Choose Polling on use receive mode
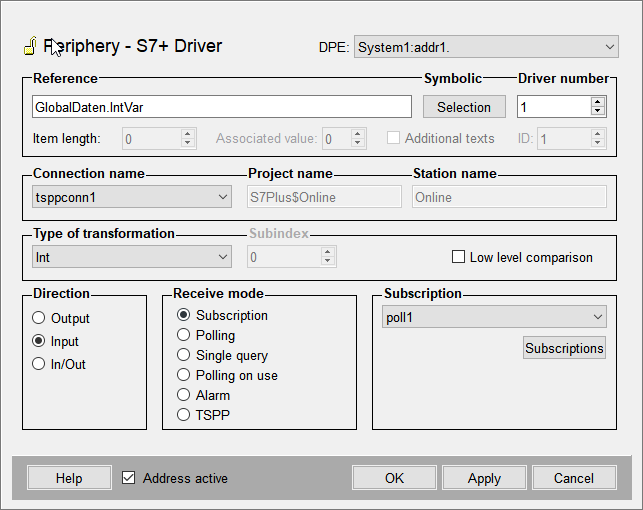Image resolution: width=643 pixels, height=510 pixels. pyautogui.click(x=183, y=375)
